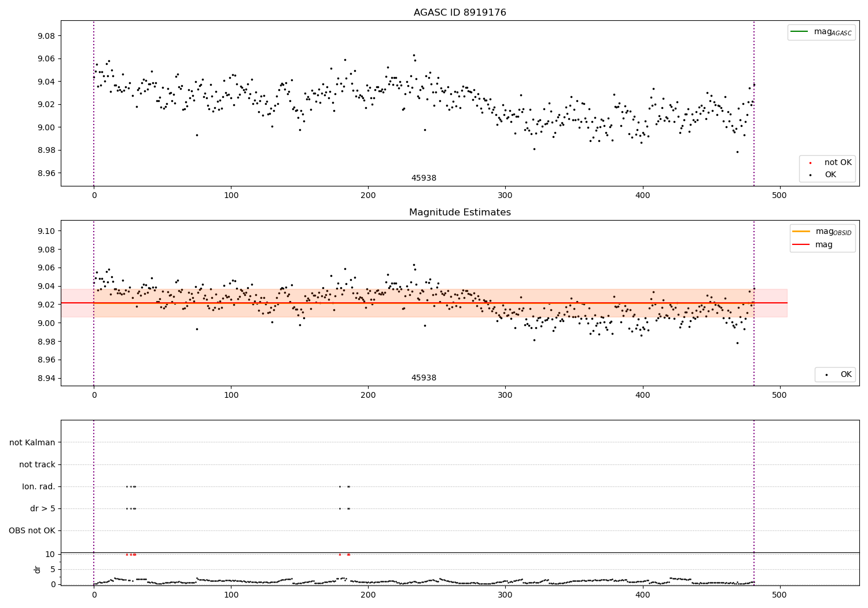Click the "500" x tick under the top plot
The image size is (868, 608).
click(x=779, y=195)
